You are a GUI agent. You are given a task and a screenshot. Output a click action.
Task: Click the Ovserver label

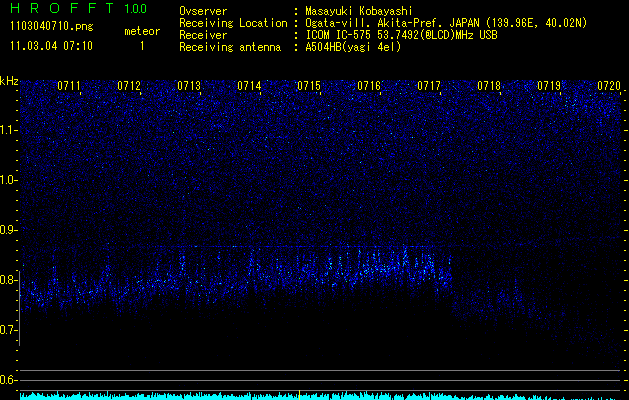click(203, 11)
